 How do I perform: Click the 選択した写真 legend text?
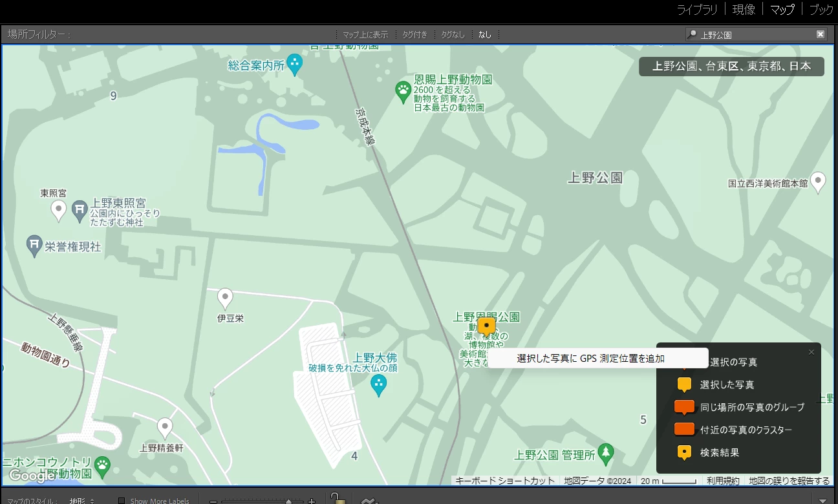[x=727, y=385]
